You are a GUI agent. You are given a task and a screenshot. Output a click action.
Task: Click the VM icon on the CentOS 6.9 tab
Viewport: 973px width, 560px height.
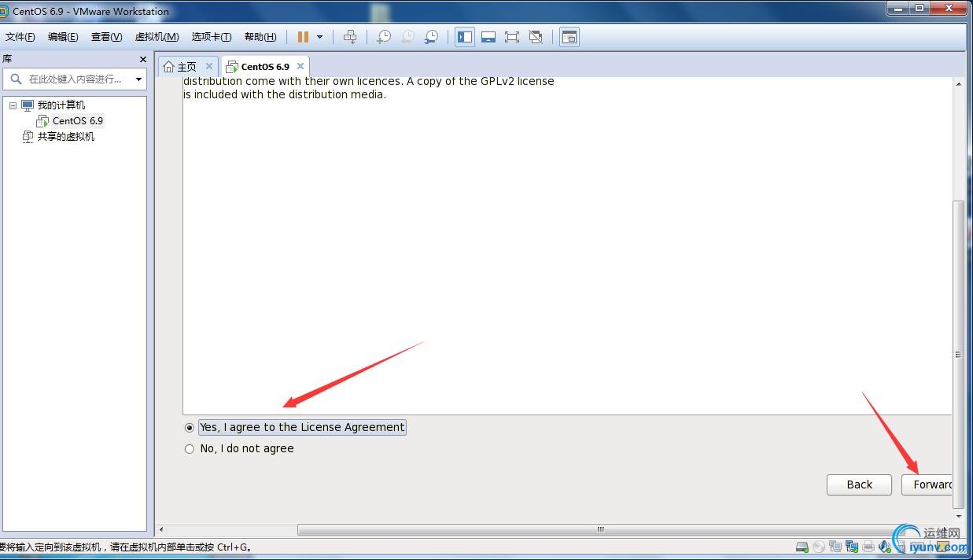tap(231, 67)
